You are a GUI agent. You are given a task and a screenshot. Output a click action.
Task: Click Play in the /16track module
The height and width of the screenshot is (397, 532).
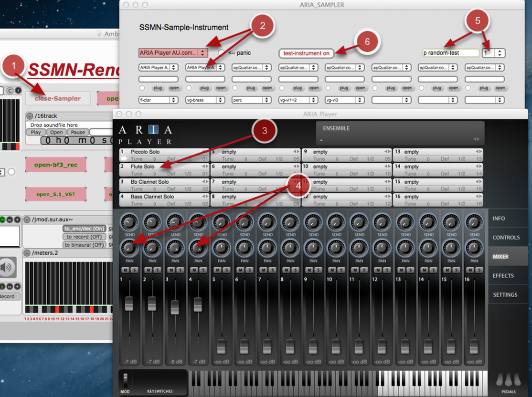coord(36,132)
